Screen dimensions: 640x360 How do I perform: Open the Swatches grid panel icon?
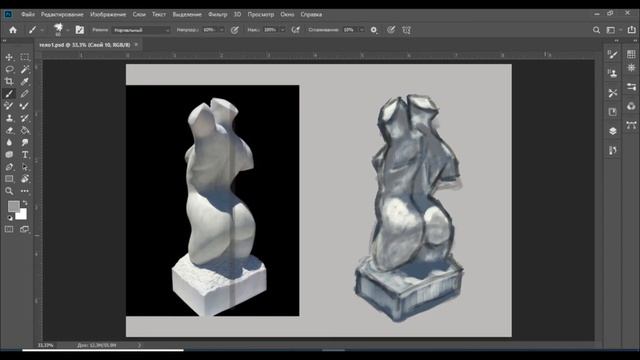click(631, 54)
